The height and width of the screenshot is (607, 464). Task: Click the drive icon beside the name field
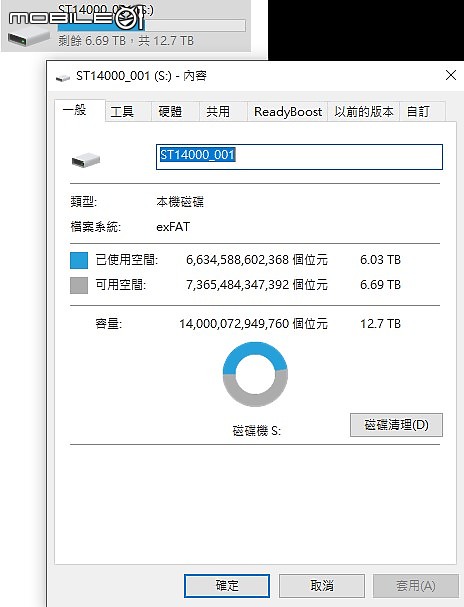click(x=86, y=160)
